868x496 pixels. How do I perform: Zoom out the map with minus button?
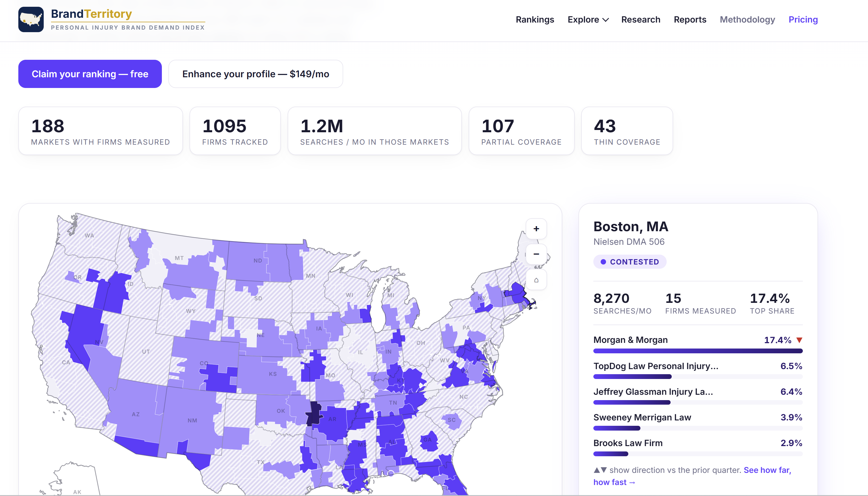tap(536, 254)
